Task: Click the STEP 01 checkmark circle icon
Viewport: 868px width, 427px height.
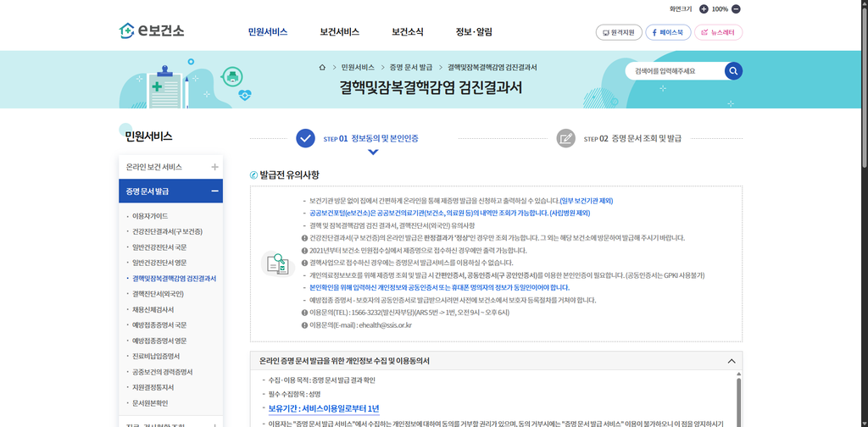Action: tap(305, 138)
